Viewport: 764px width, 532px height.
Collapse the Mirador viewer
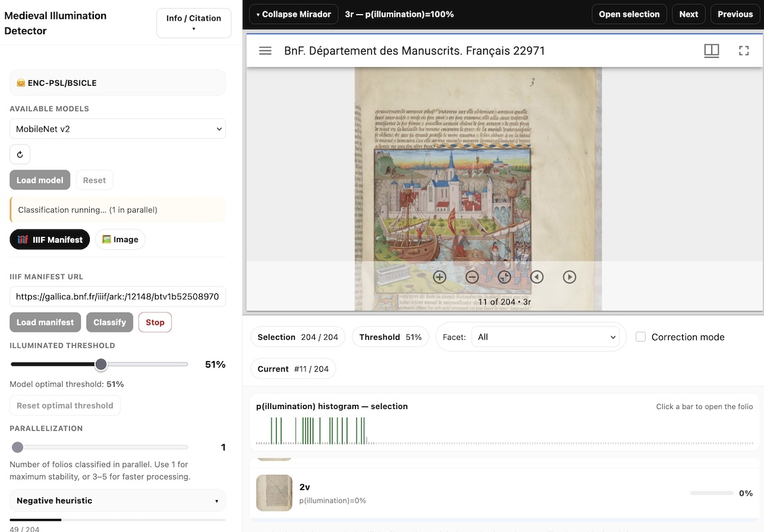(x=293, y=14)
